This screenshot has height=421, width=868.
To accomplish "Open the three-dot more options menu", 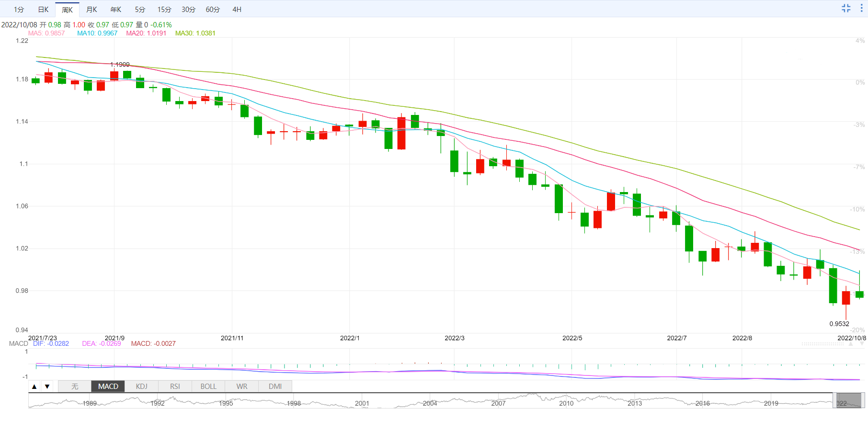I will tap(861, 8).
